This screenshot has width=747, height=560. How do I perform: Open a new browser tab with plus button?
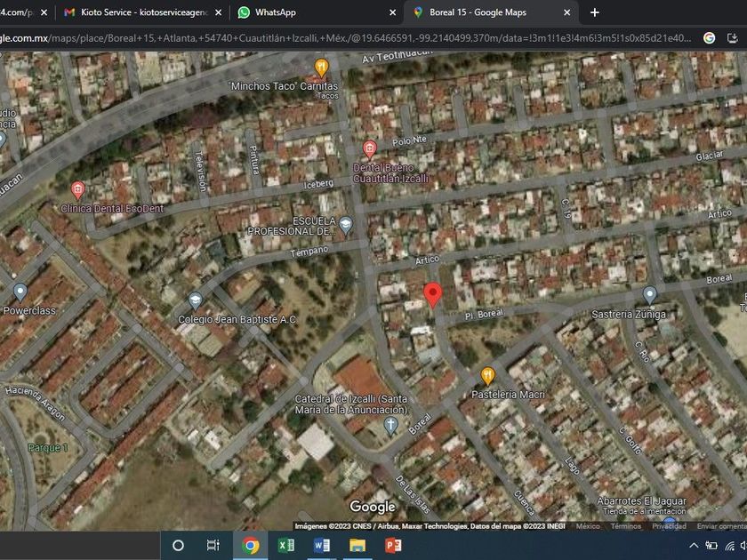pos(595,12)
